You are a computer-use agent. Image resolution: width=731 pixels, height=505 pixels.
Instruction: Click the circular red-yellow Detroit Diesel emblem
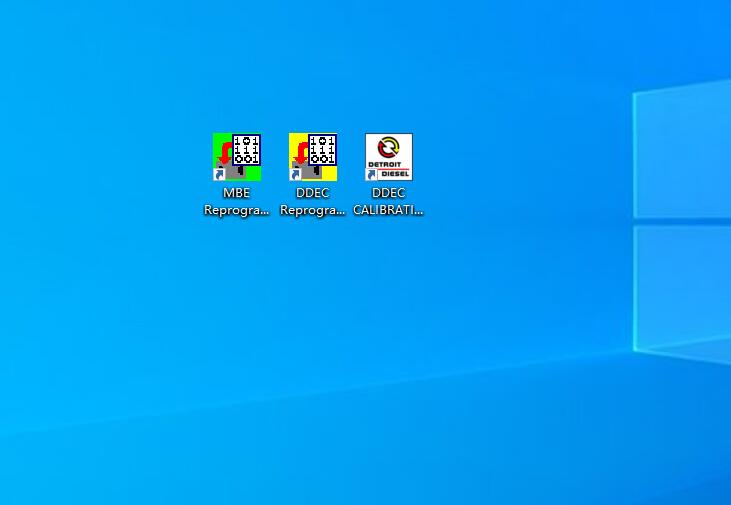click(388, 147)
